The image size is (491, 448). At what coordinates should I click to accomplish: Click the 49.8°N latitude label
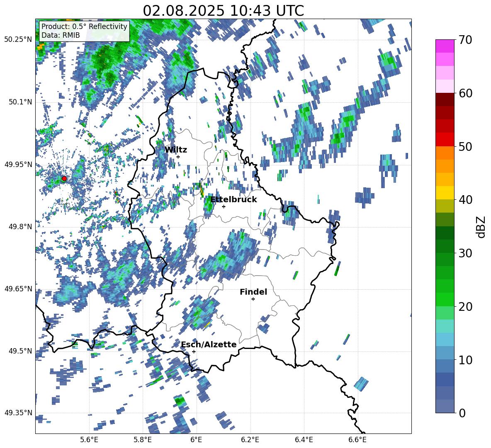[20, 227]
